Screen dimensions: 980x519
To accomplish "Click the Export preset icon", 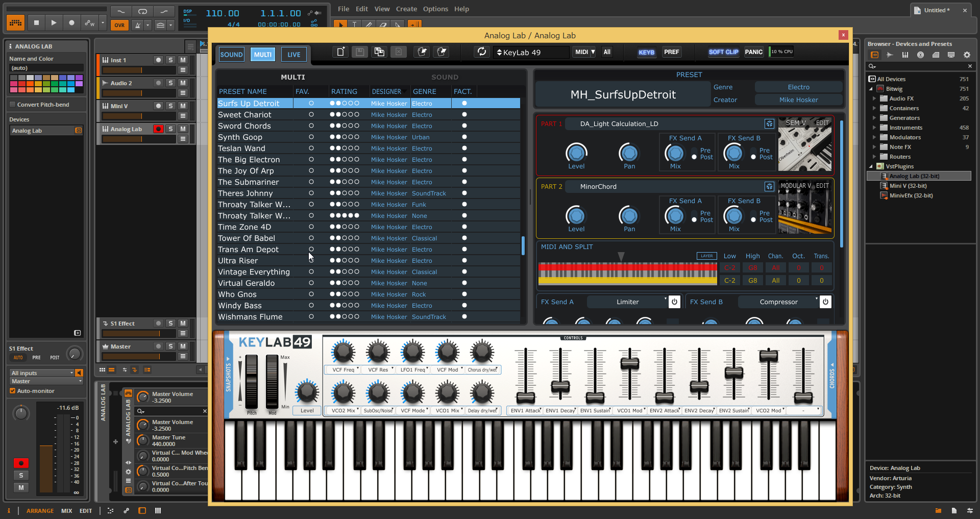I will pyautogui.click(x=442, y=52).
